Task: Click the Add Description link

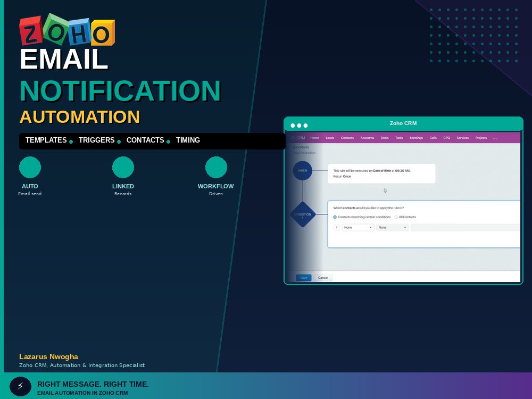Action: point(304,153)
